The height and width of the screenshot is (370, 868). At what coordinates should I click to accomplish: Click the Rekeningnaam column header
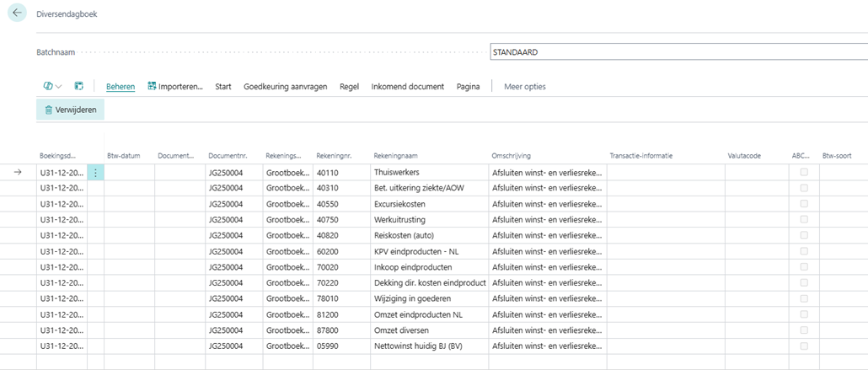395,156
